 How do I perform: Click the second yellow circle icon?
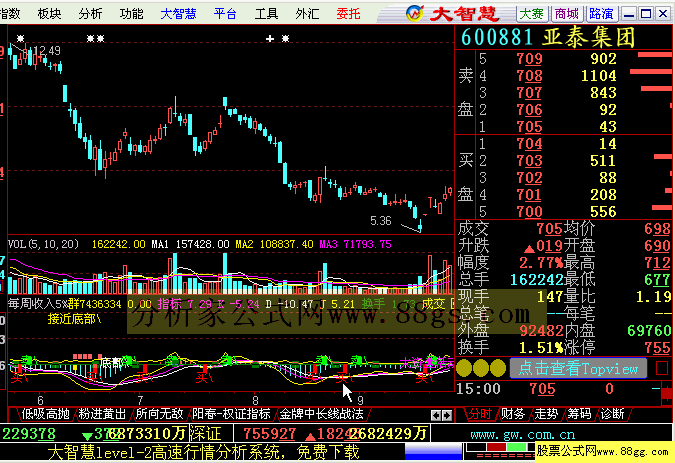tap(481, 368)
